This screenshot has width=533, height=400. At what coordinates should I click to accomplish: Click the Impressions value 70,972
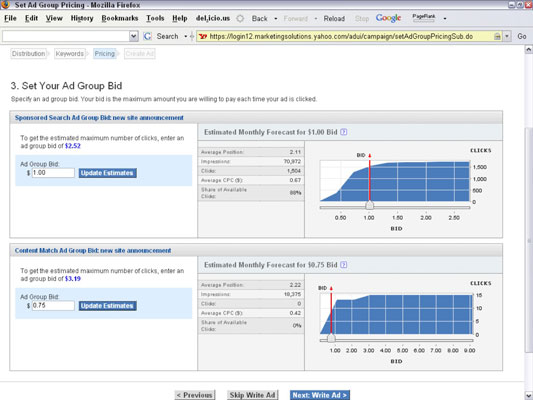pyautogui.click(x=292, y=161)
